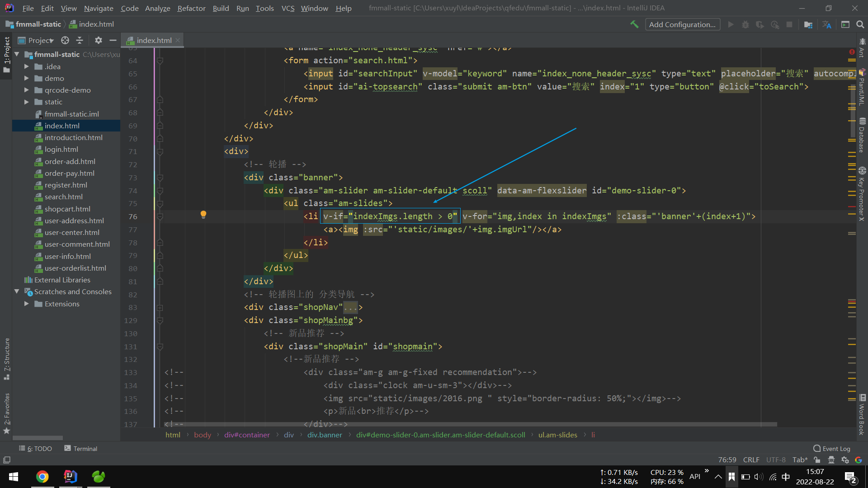Screen dimensions: 868x488
Task: Click the locate-file target icon in Project panel
Action: pos(65,40)
